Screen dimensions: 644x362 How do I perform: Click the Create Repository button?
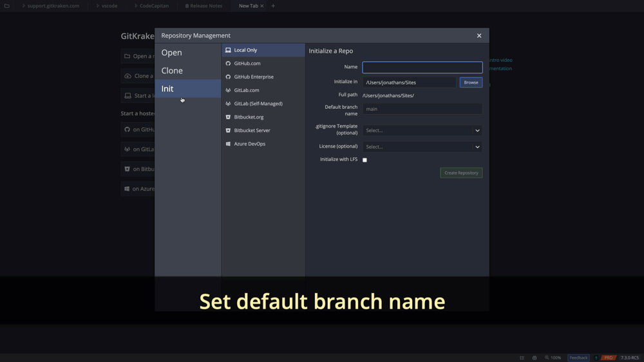coord(461,173)
